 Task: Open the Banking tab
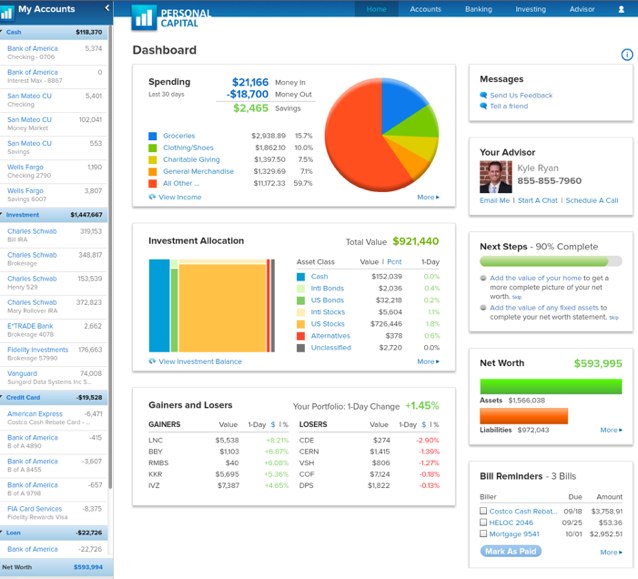[478, 9]
